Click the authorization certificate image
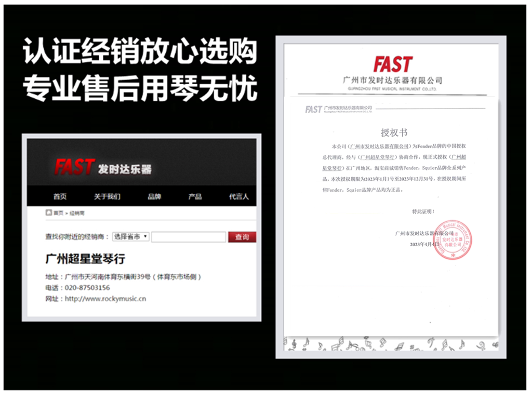The width and height of the screenshot is (532, 399). (391, 197)
